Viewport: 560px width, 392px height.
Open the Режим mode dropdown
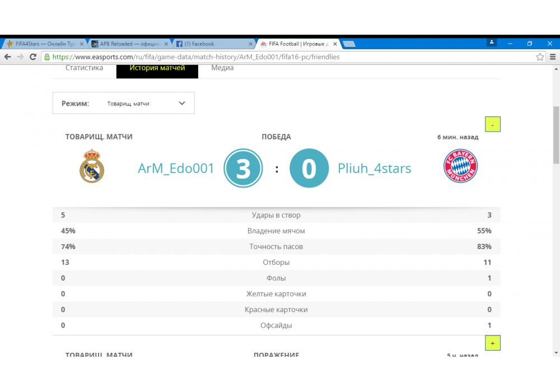124,103
